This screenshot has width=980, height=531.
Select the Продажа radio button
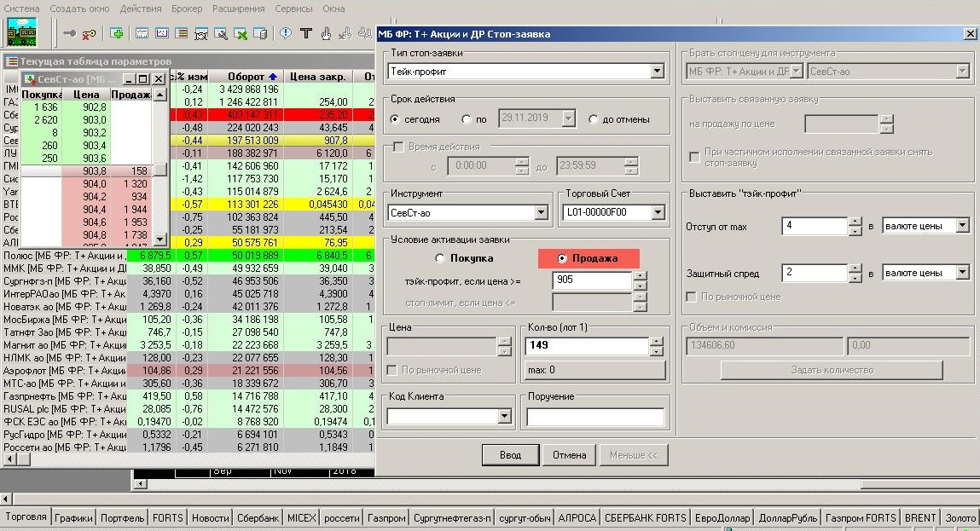pyautogui.click(x=562, y=258)
